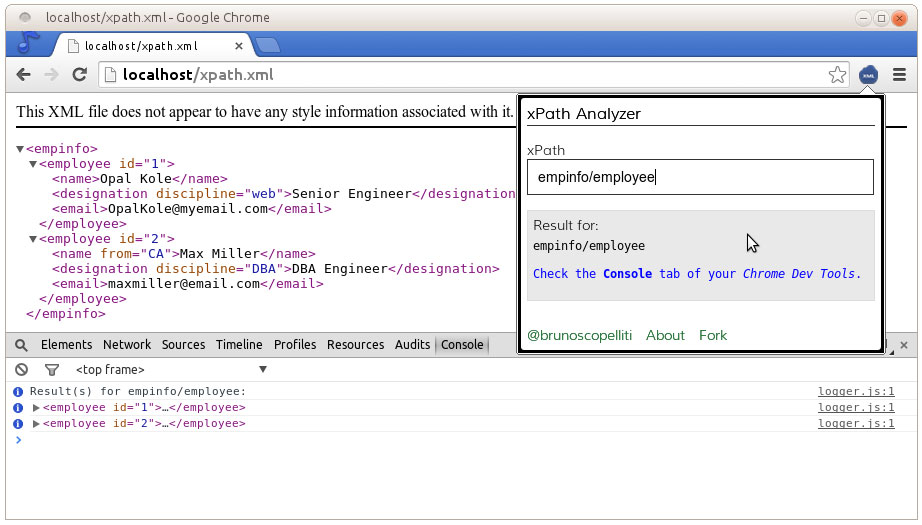This screenshot has height=525, width=922.
Task: Open the top frame dropdown
Action: (170, 370)
